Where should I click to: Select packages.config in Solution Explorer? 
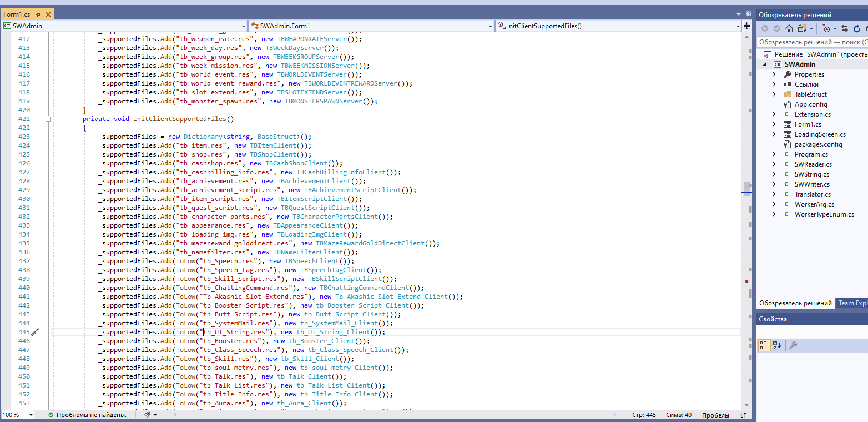pos(818,144)
